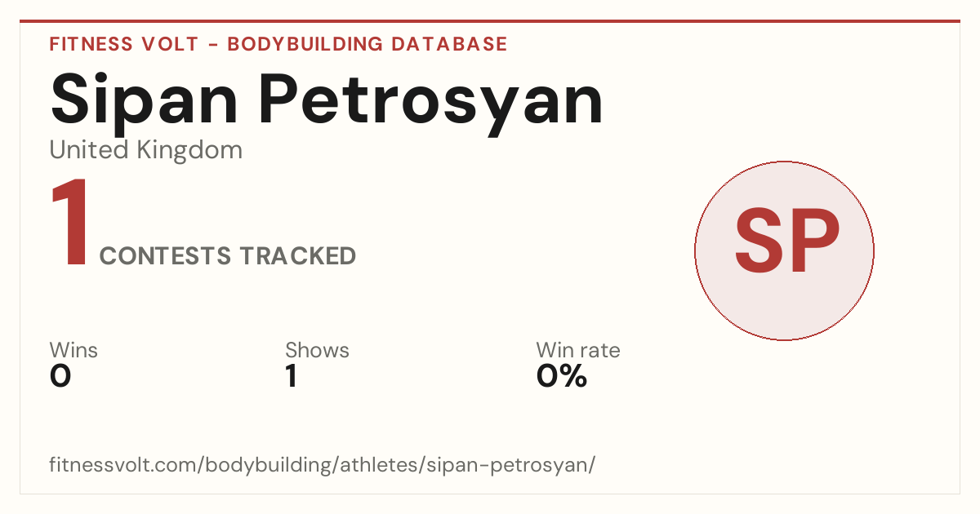
Task: Click the letter P in the avatar
Action: (814, 242)
